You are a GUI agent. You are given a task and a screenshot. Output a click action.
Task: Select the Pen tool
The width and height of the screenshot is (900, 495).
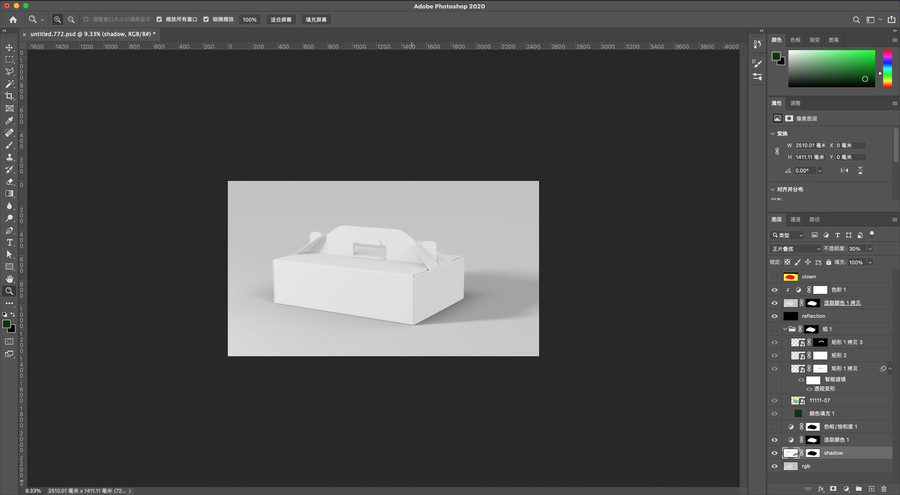click(9, 230)
